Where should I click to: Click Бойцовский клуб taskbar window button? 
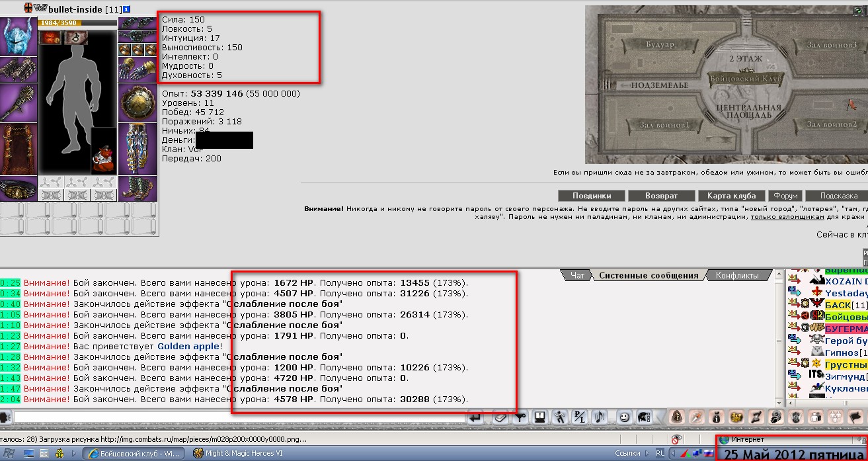coord(135,453)
